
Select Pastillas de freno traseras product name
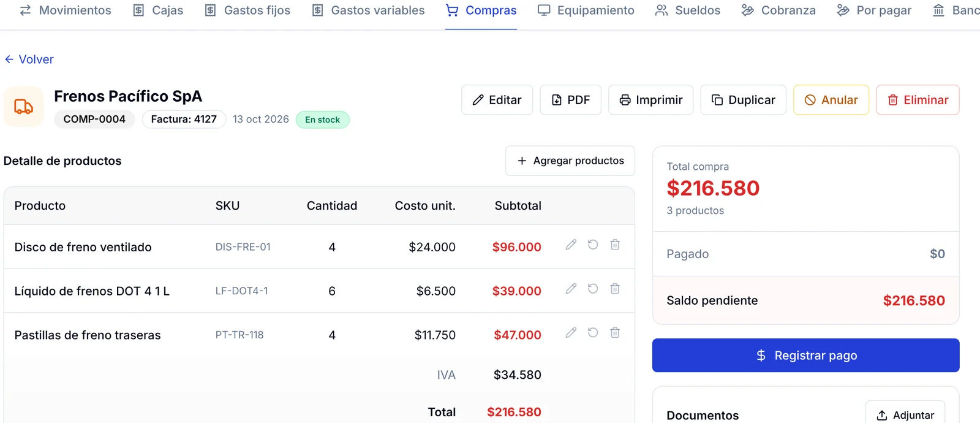pos(88,335)
